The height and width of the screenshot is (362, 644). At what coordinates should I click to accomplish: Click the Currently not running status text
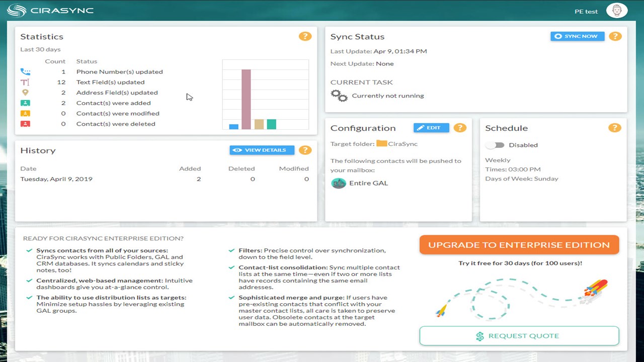tap(388, 96)
